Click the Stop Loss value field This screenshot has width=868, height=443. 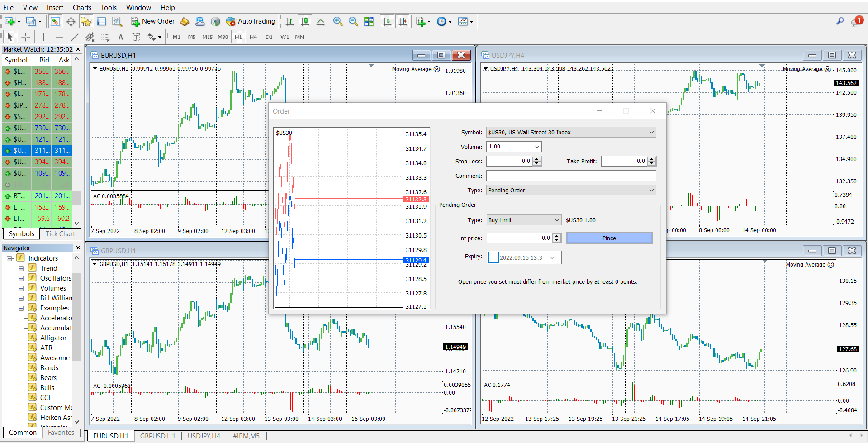pyautogui.click(x=509, y=161)
